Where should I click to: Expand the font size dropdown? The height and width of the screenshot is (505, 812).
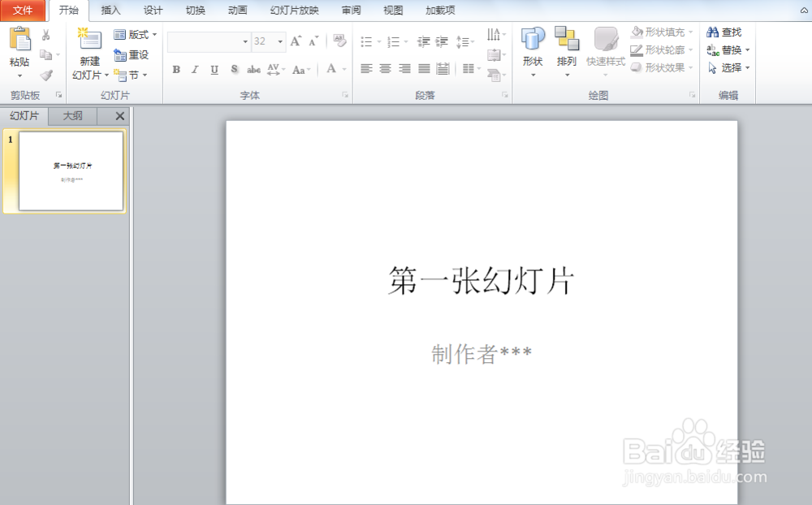tap(279, 40)
